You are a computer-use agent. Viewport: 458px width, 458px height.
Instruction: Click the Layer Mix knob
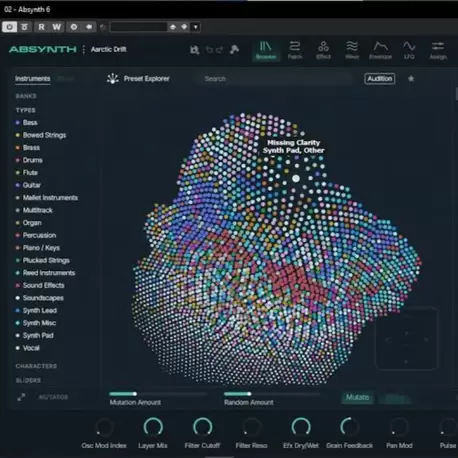coord(153,427)
